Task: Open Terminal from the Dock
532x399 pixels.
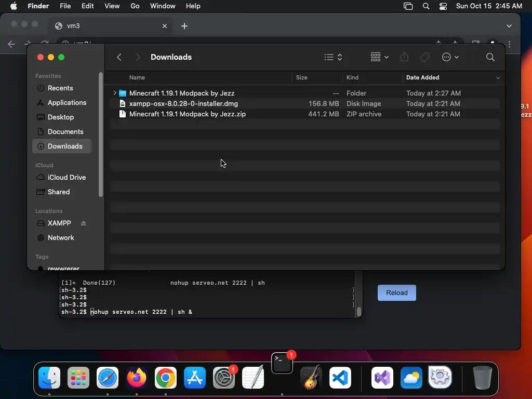Action: (282, 363)
